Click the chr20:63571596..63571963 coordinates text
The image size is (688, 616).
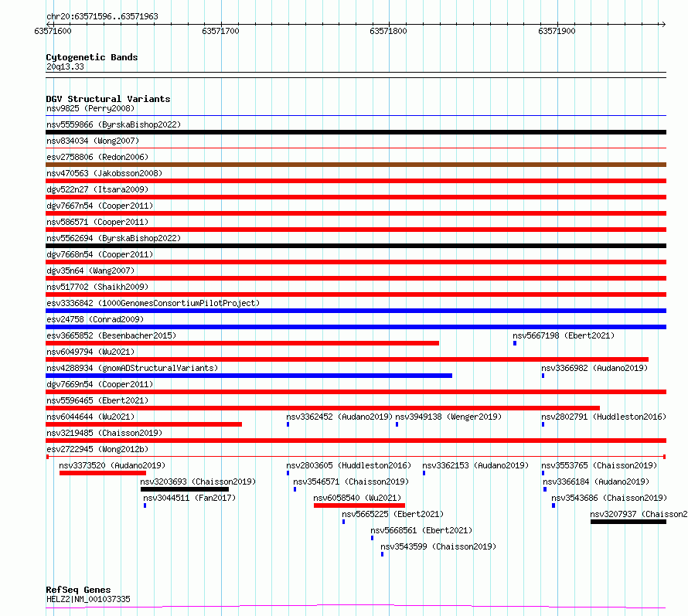pyautogui.click(x=102, y=16)
